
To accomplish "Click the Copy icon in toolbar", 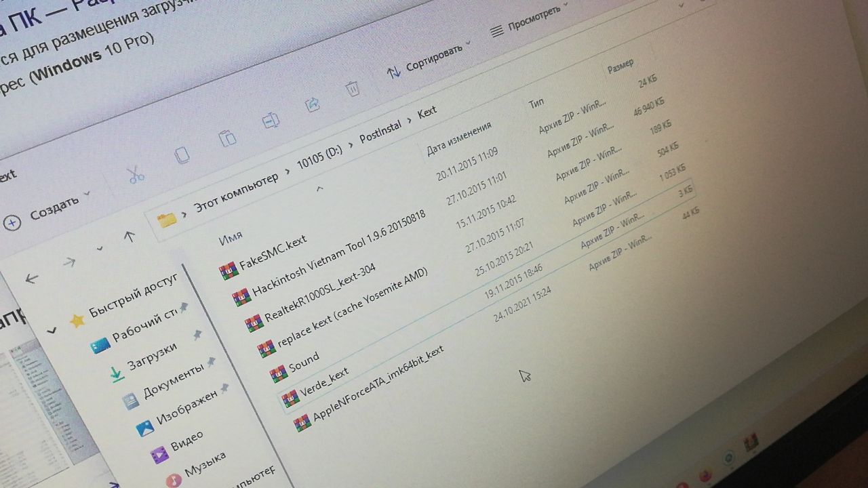I will click(182, 156).
